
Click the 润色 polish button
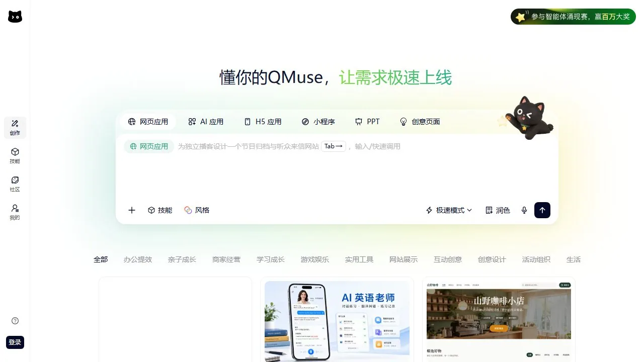pos(498,210)
